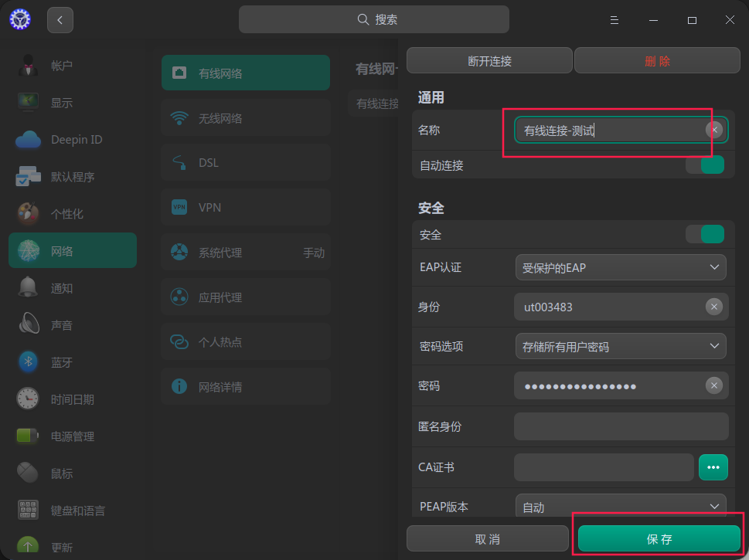
Task: Select the 网络 network globe icon
Action: point(28,250)
